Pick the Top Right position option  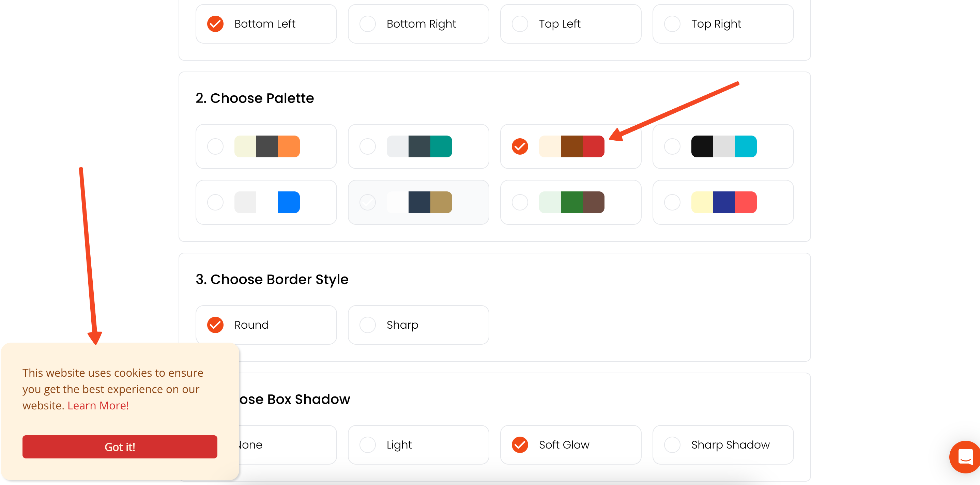tap(722, 24)
